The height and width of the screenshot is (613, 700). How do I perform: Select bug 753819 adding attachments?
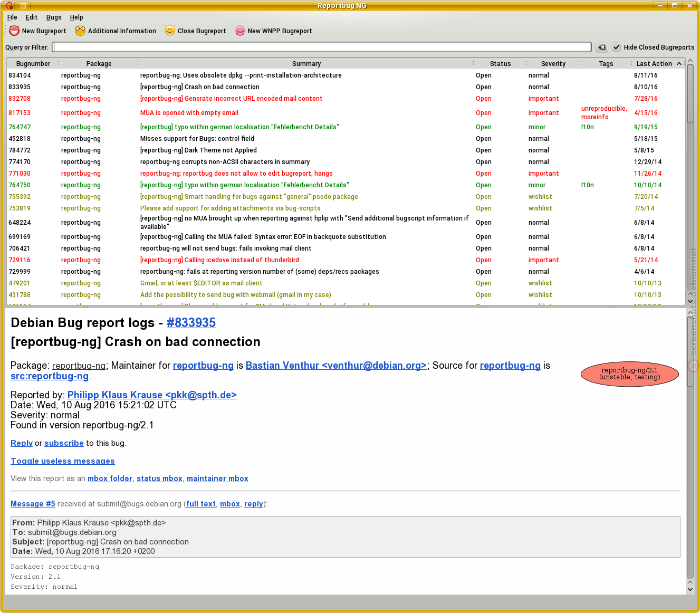(x=346, y=208)
